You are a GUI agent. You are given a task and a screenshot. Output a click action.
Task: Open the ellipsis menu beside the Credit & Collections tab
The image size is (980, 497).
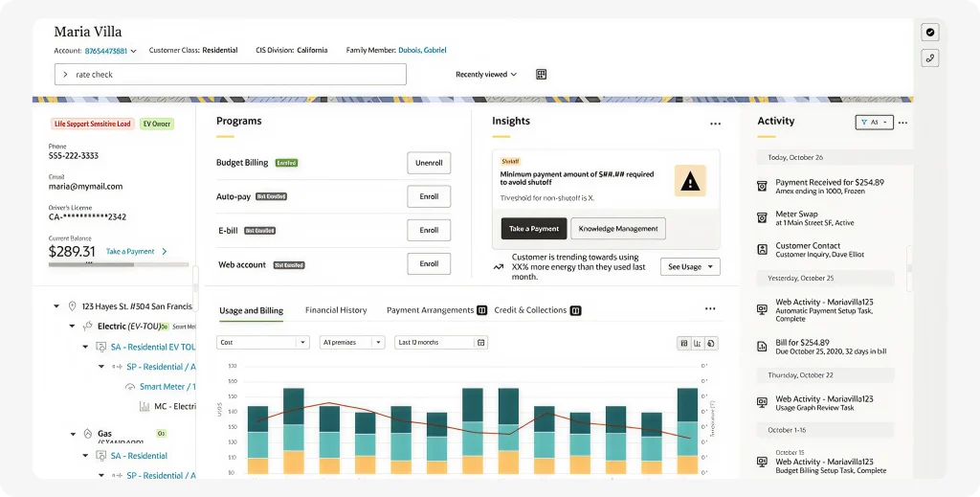point(710,308)
